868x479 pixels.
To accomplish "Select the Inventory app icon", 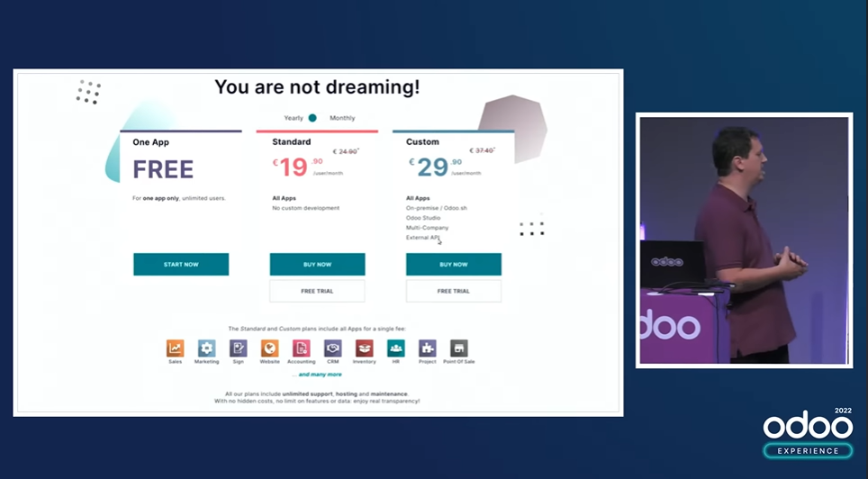I will [x=365, y=348].
